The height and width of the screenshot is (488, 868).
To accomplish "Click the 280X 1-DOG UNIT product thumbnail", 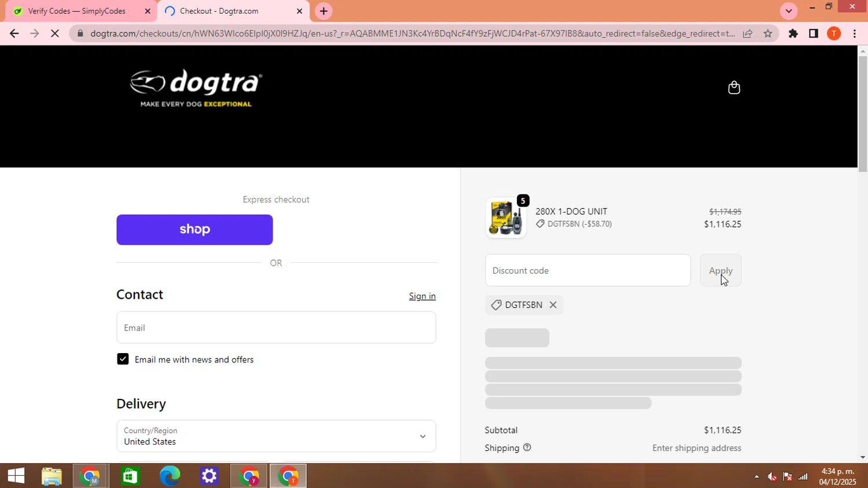I will coord(506,218).
